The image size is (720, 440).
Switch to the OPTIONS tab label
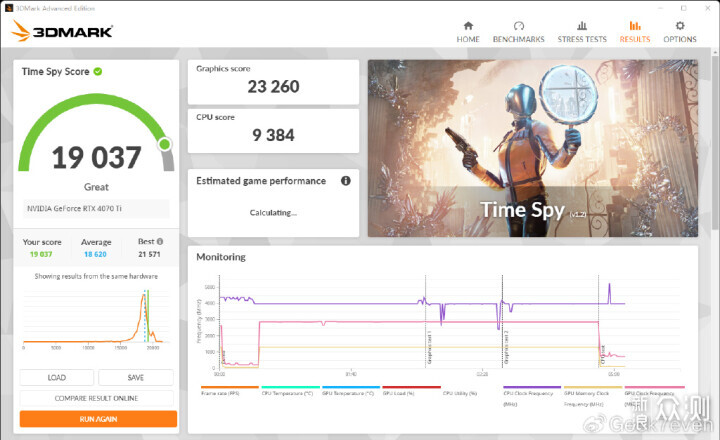tap(680, 39)
